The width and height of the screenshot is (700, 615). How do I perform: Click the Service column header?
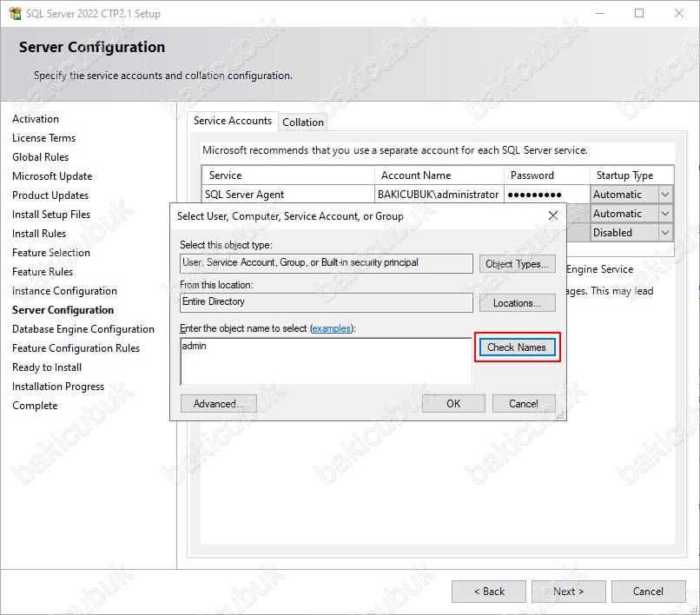tap(288, 175)
